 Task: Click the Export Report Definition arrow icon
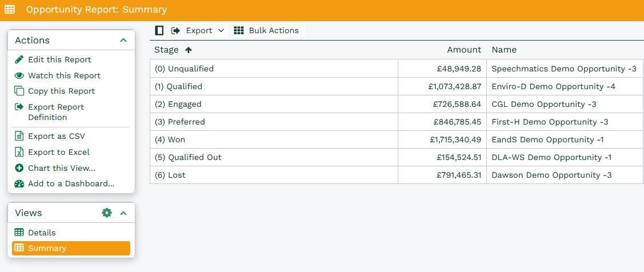tap(19, 107)
